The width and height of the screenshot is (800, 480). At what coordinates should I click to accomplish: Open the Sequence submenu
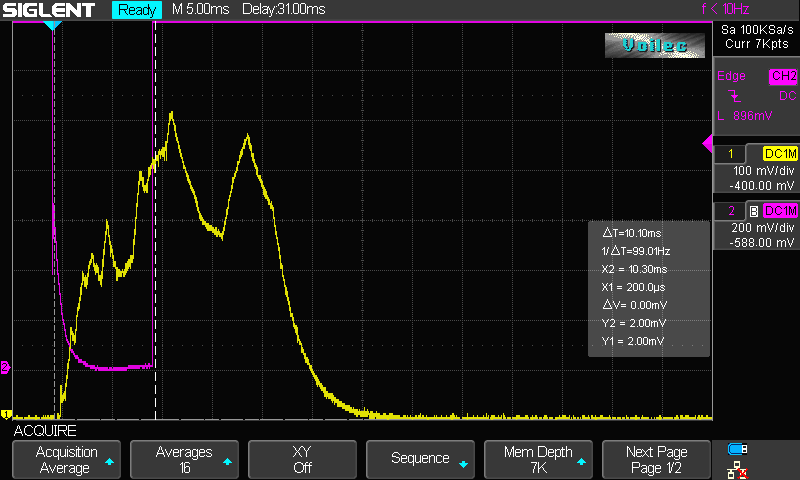[x=420, y=460]
